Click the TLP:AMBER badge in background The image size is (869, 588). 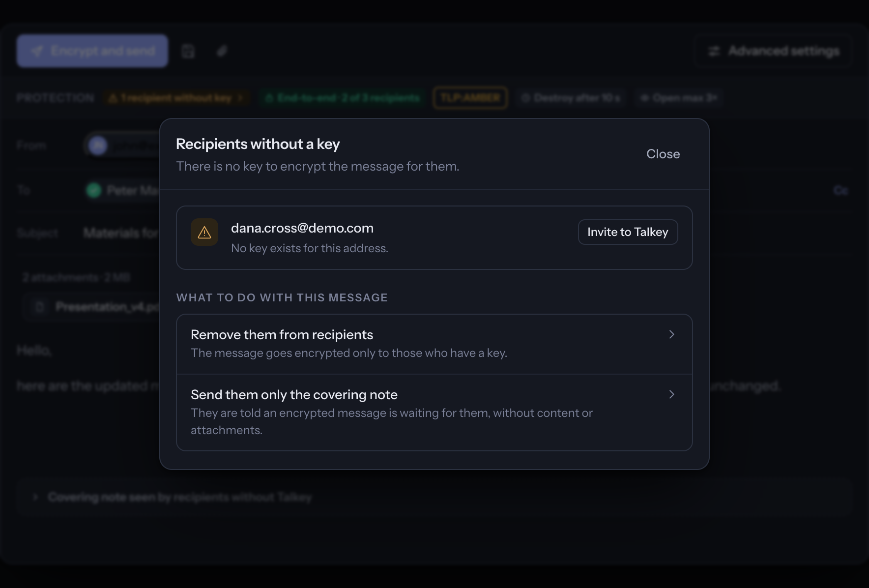[470, 98]
